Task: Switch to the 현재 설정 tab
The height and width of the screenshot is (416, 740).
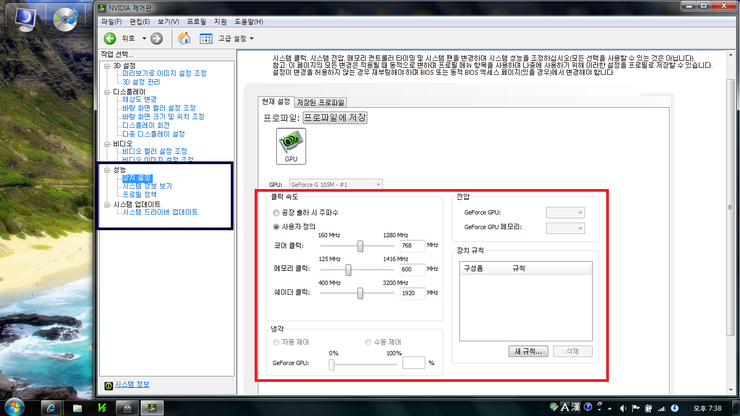Action: (276, 102)
